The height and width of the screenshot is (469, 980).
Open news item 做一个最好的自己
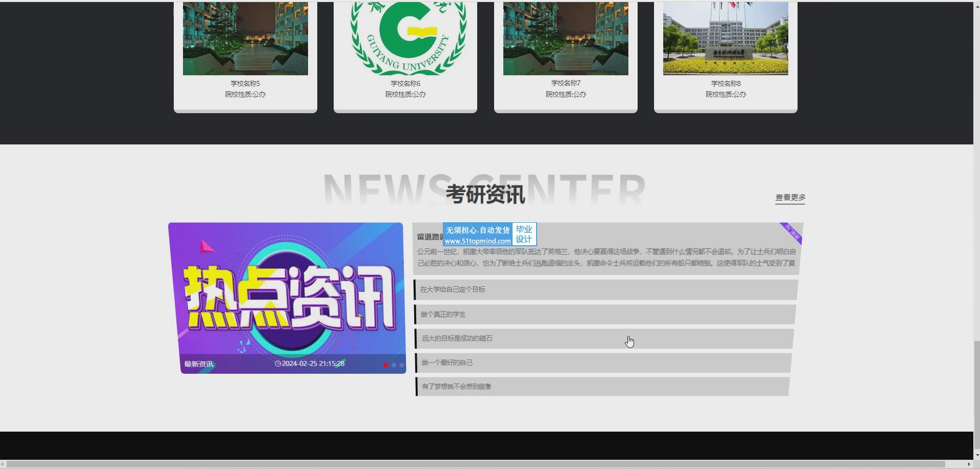pos(603,363)
